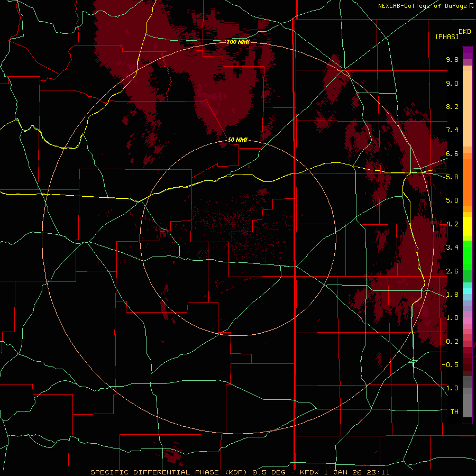Click the 2.6 legend value

(x=452, y=271)
